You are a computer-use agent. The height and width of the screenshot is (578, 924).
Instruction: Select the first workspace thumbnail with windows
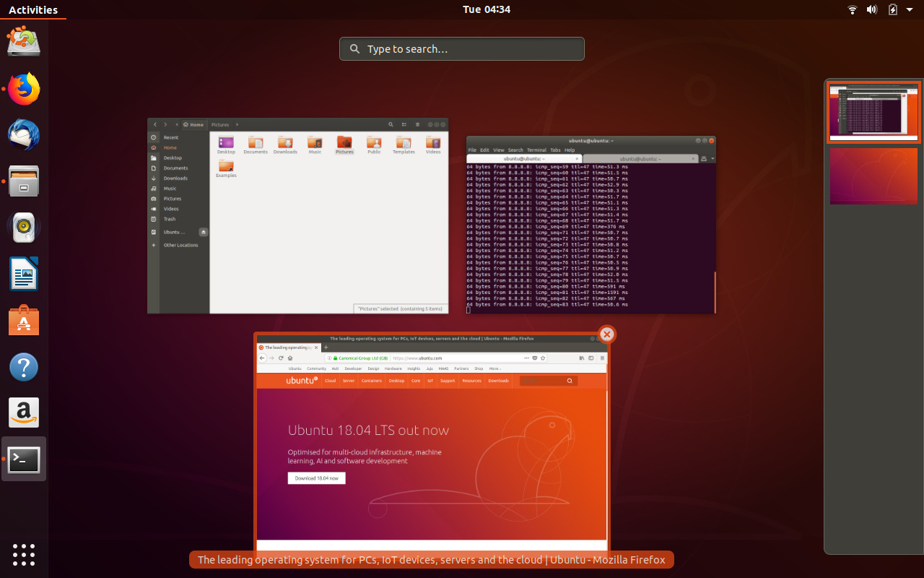[x=873, y=113]
